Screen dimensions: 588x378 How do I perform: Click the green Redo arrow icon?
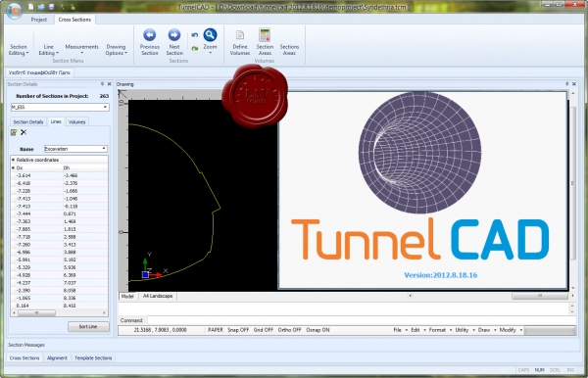pyautogui.click(x=195, y=48)
